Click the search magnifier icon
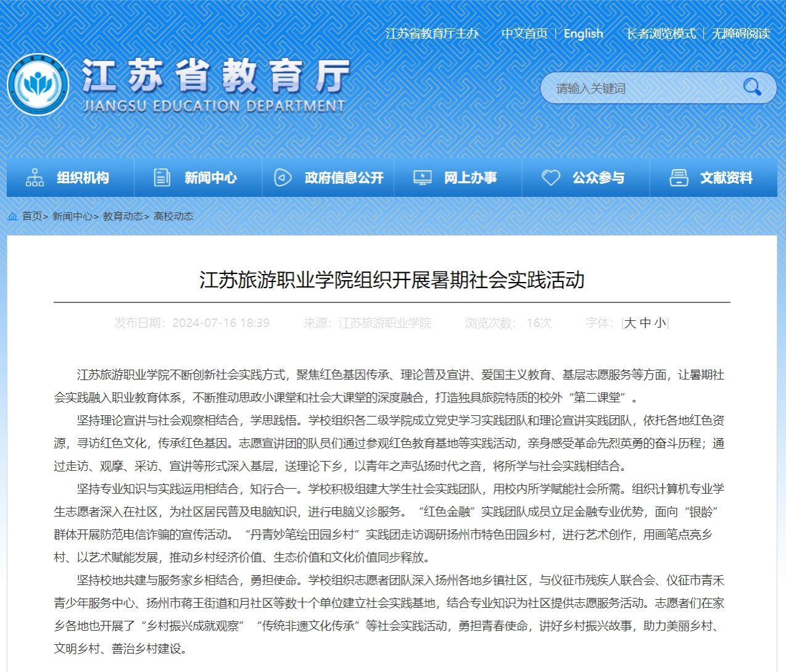Image resolution: width=786 pixels, height=672 pixels. (752, 87)
